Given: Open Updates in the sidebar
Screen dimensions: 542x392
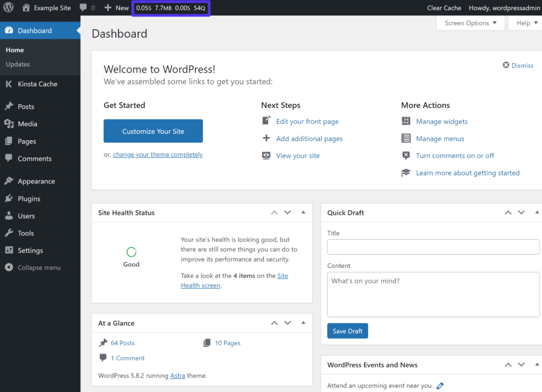Looking at the screenshot, I should tap(17, 64).
